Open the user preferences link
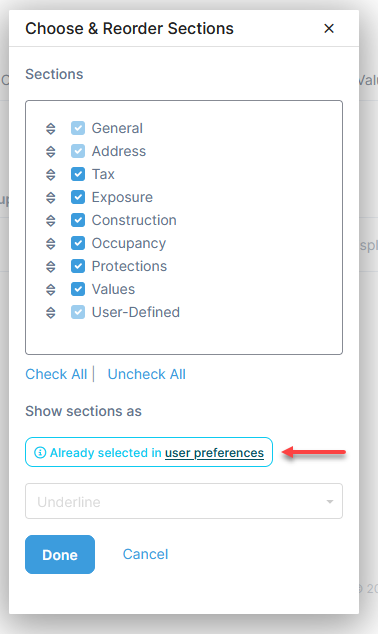 coord(214,453)
